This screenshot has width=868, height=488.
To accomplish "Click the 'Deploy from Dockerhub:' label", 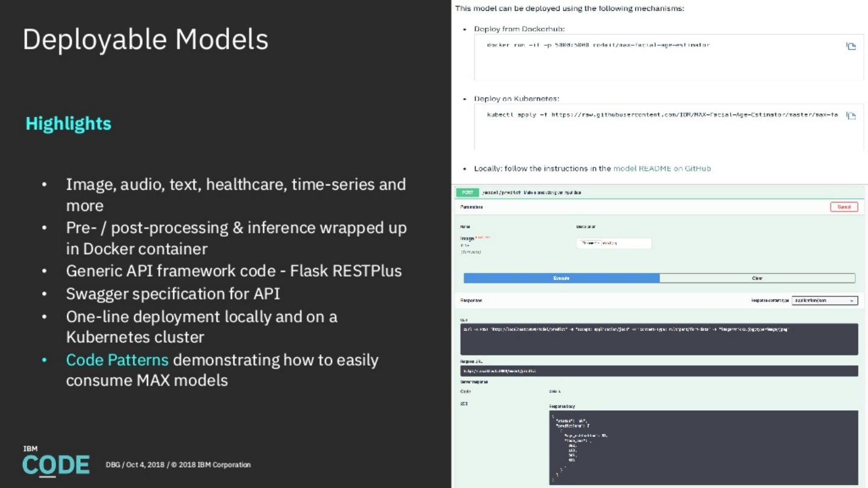I will click(x=519, y=29).
